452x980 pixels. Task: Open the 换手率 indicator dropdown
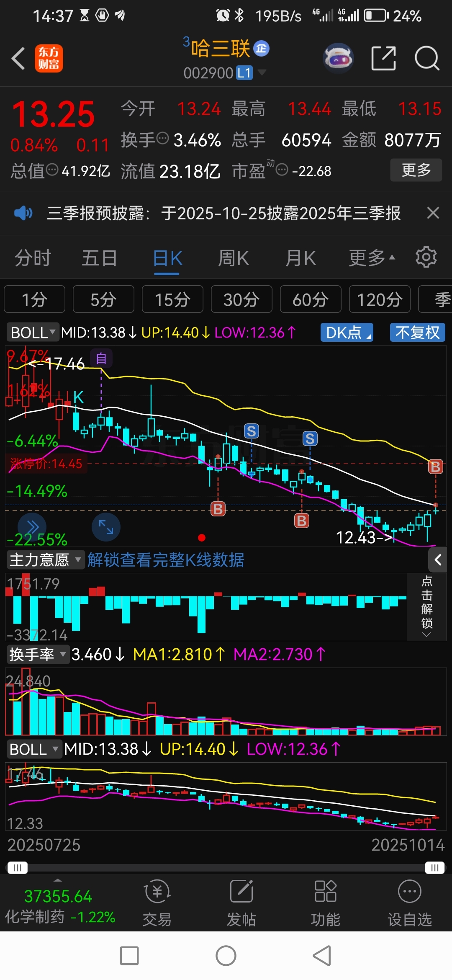[38, 654]
